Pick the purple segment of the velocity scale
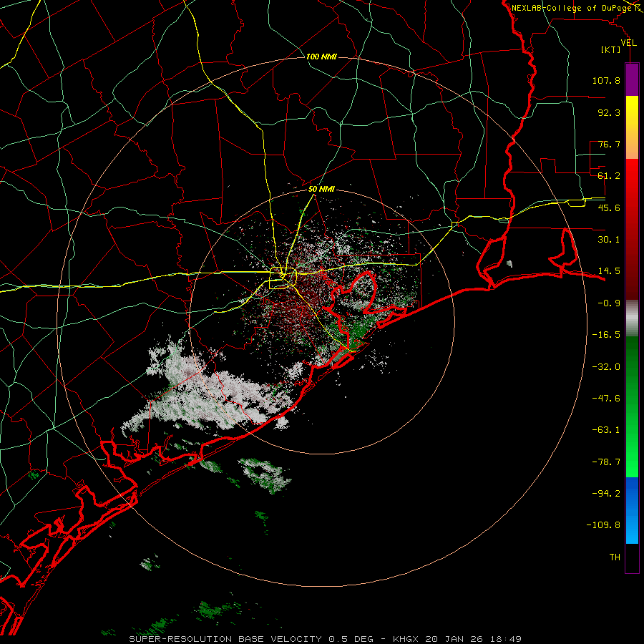The width and height of the screenshot is (644, 644). (x=632, y=79)
